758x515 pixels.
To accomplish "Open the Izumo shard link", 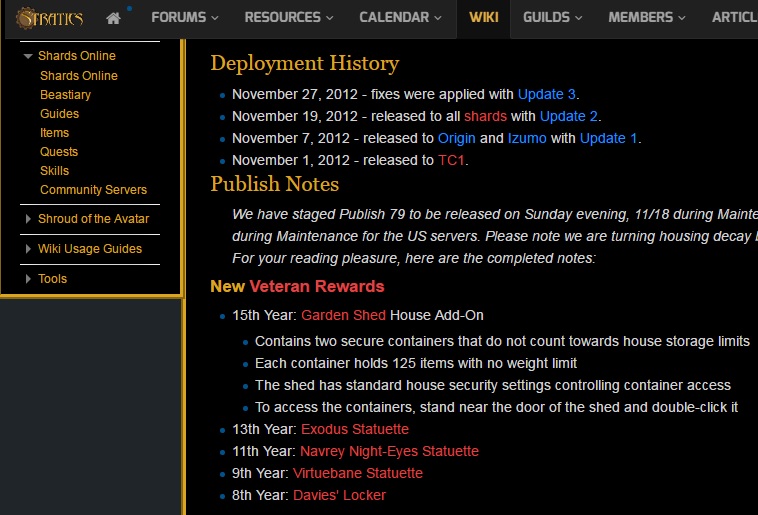I will (x=527, y=139).
